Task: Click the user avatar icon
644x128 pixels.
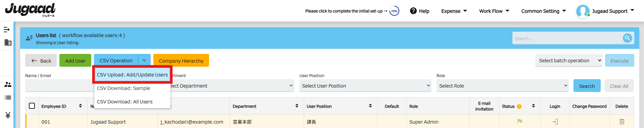Action: (583, 11)
